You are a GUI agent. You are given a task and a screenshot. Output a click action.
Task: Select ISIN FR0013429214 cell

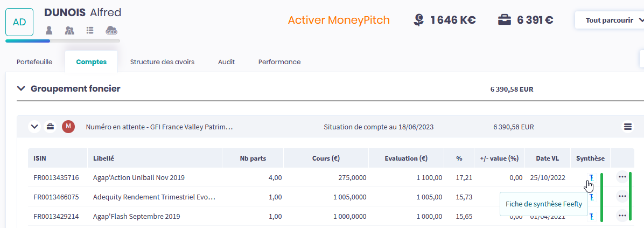56,216
